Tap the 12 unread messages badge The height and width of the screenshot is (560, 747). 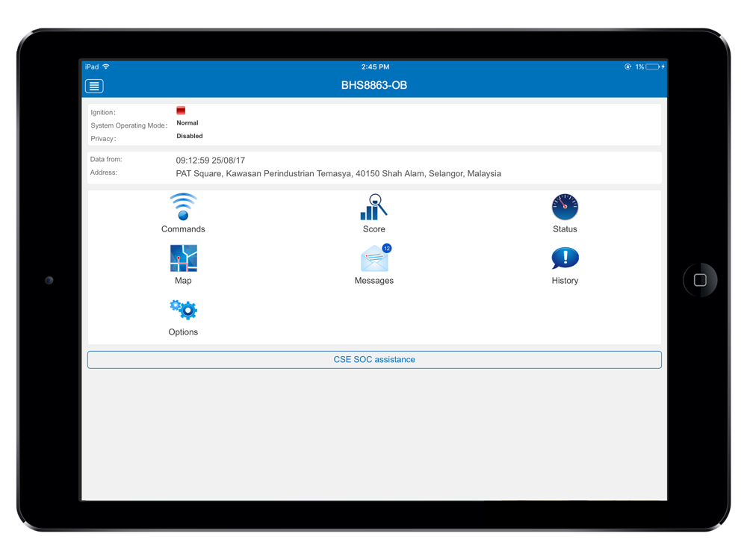[387, 248]
